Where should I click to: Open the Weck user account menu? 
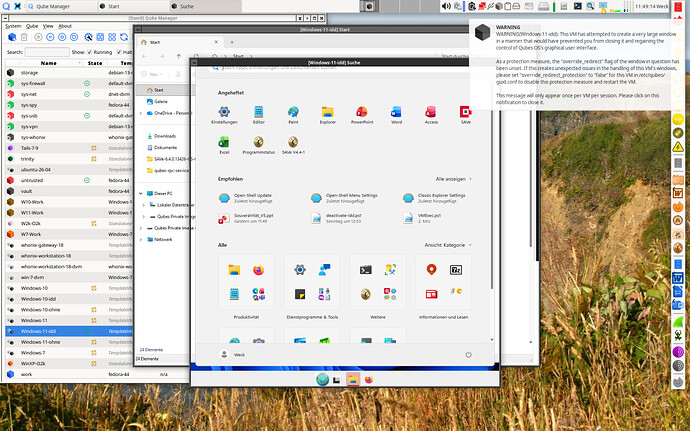[x=232, y=354]
